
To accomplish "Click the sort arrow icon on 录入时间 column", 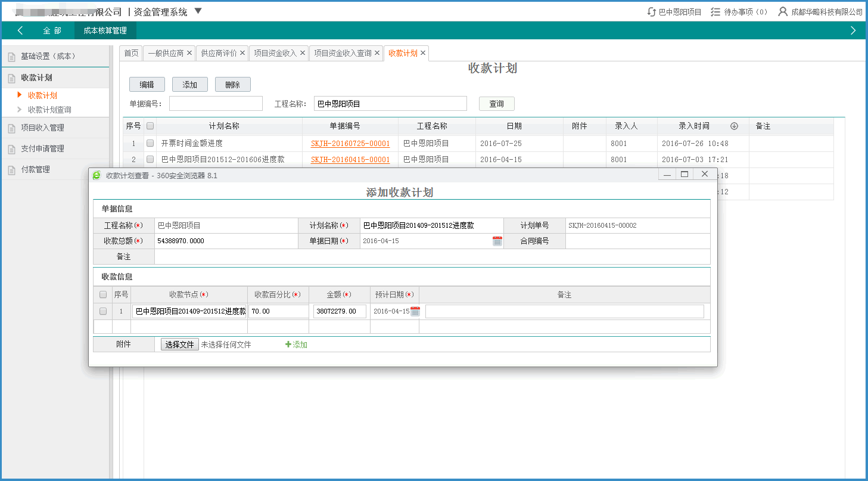I will 734,126.
